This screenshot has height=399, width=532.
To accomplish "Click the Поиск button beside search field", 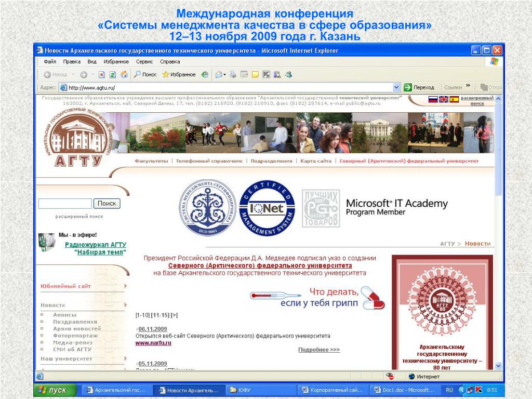I will (107, 203).
